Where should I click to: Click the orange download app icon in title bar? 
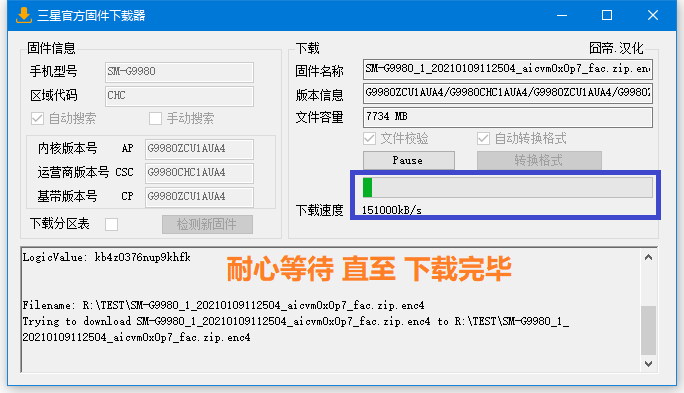tap(24, 15)
